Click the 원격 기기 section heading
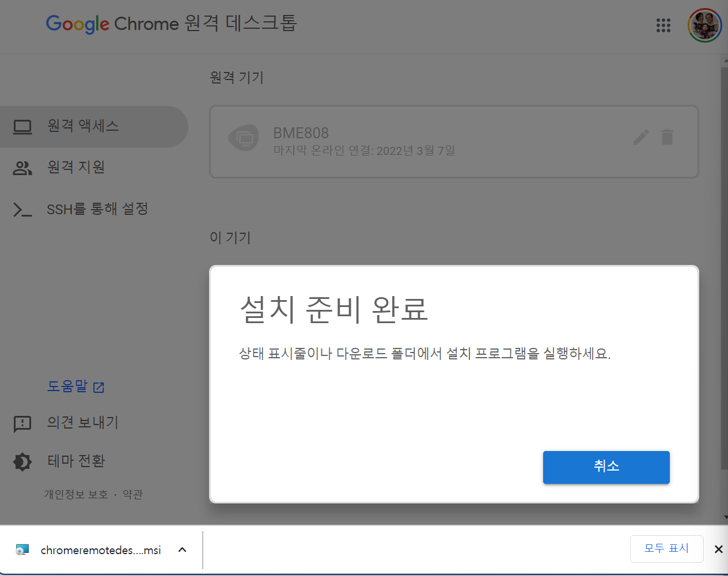728x576 pixels. coord(237,77)
